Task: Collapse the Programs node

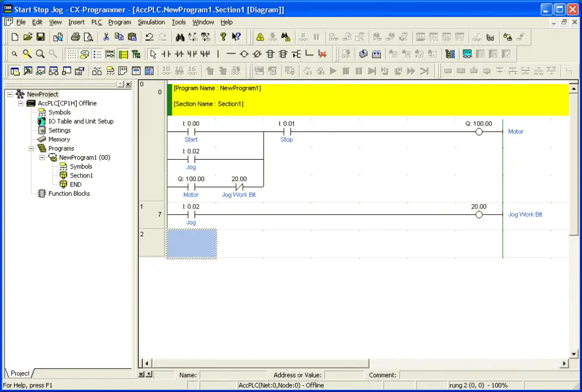Action: (x=32, y=148)
